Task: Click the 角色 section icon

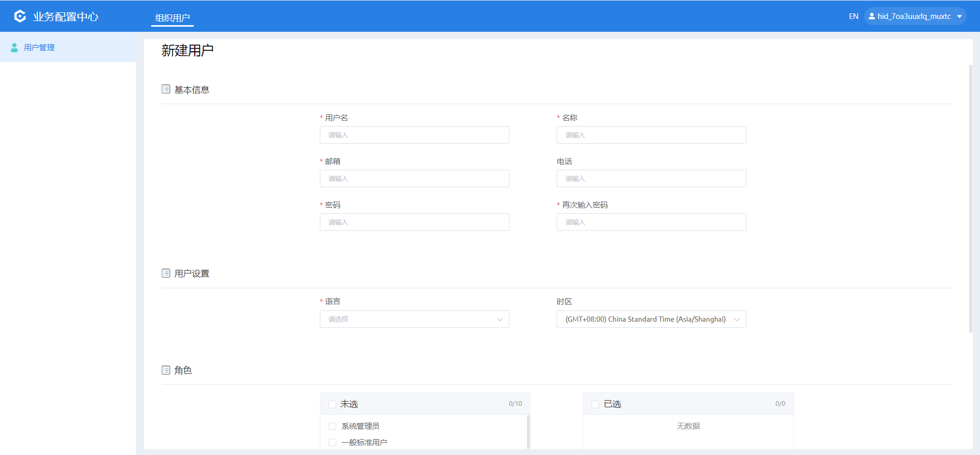Action: (166, 370)
